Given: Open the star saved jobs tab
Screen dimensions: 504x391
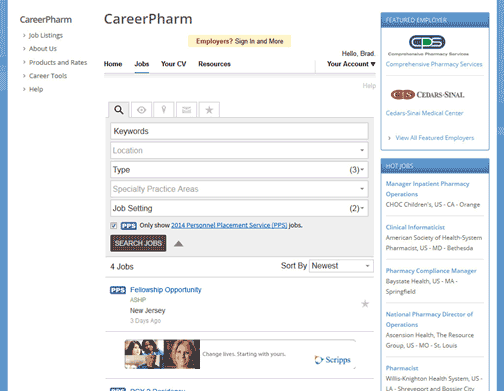Looking at the screenshot, I should pyautogui.click(x=209, y=110).
